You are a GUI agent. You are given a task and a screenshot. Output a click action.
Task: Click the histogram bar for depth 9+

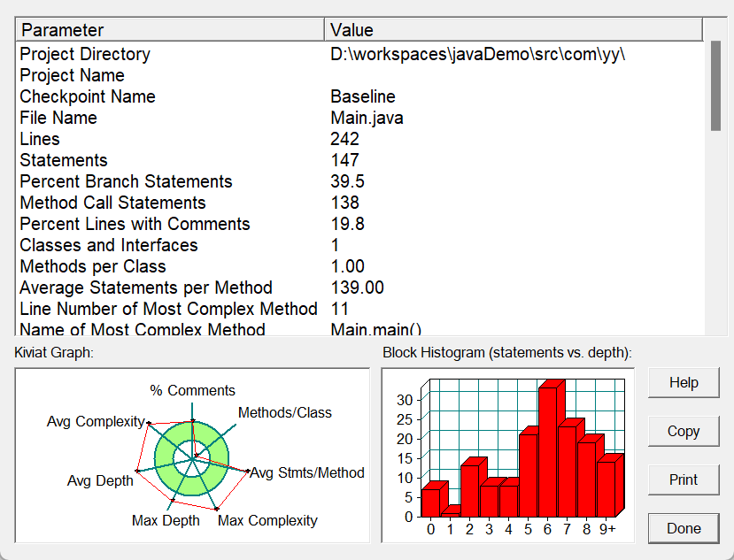(607, 489)
